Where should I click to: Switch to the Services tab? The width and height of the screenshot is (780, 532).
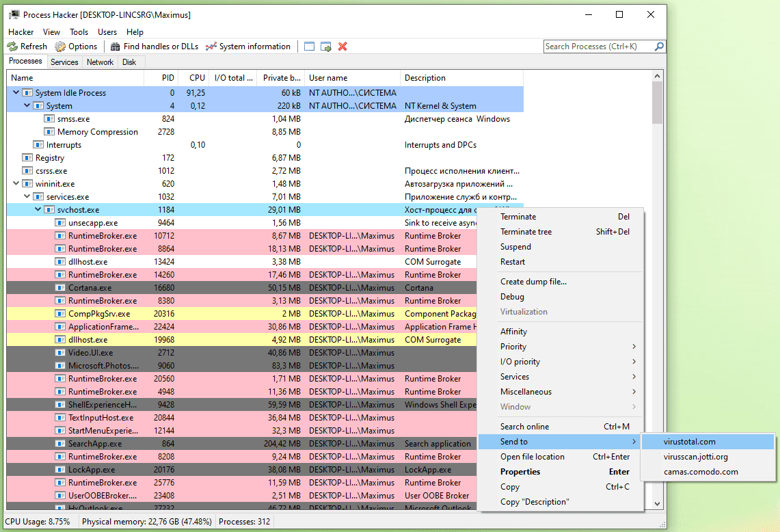click(x=64, y=62)
